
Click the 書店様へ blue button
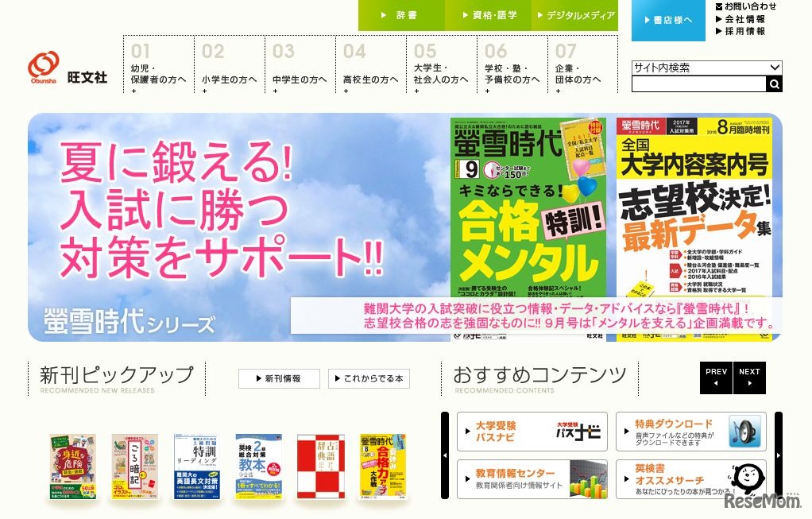(x=668, y=20)
